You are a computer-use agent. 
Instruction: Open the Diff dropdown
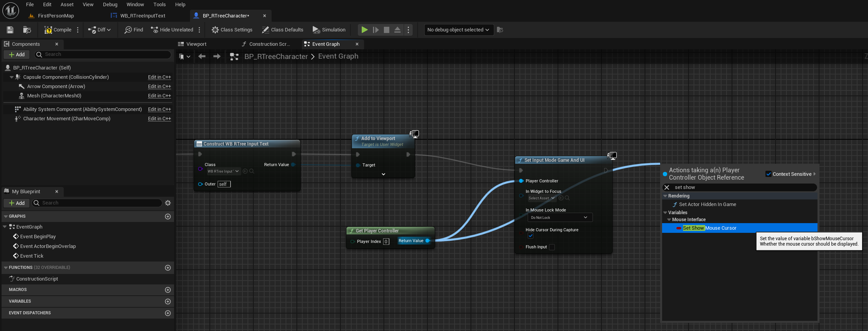click(99, 30)
